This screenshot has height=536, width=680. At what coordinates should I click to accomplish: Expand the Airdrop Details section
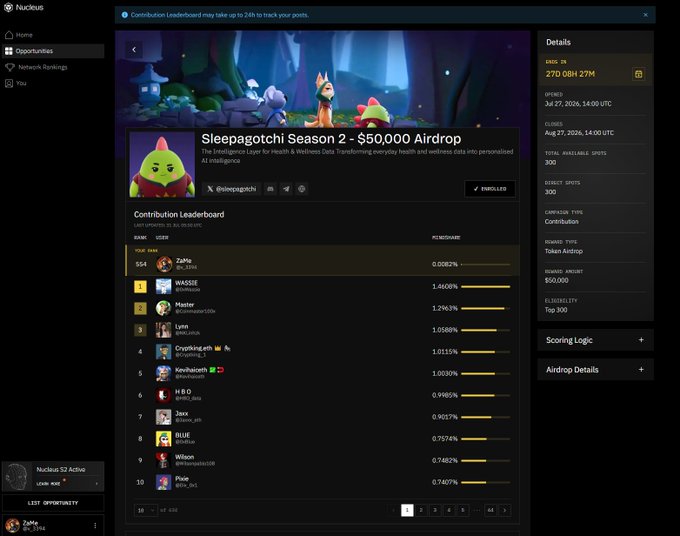click(x=595, y=369)
